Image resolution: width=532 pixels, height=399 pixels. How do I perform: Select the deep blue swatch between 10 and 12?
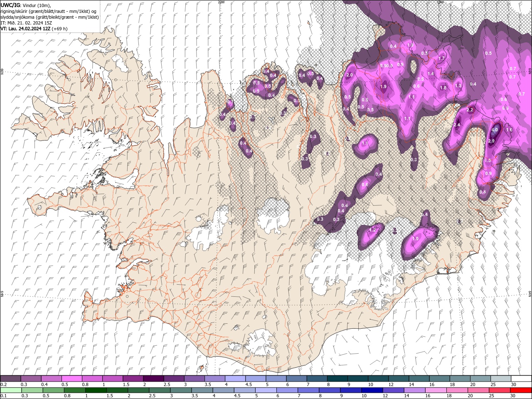(372, 390)
